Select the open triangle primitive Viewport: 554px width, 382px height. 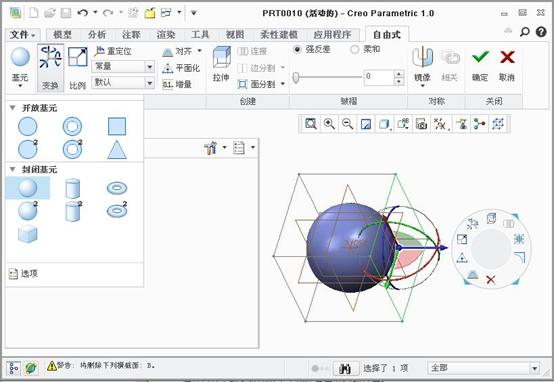[x=117, y=149]
